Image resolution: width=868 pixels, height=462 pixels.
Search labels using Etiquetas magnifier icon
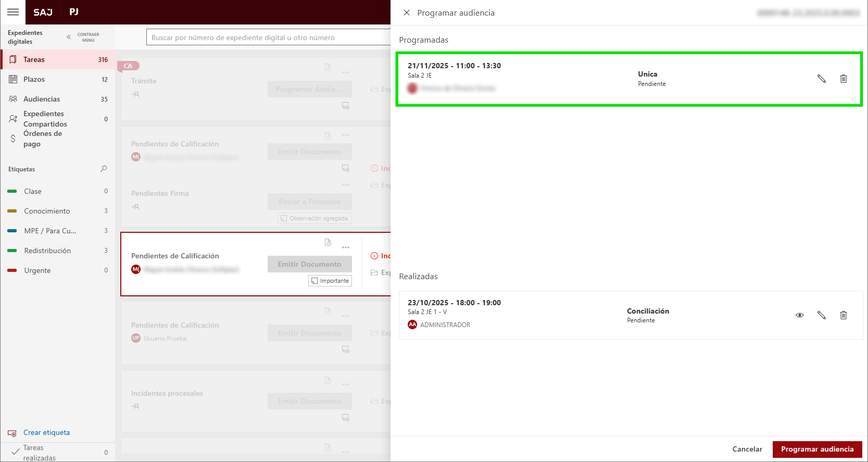104,169
